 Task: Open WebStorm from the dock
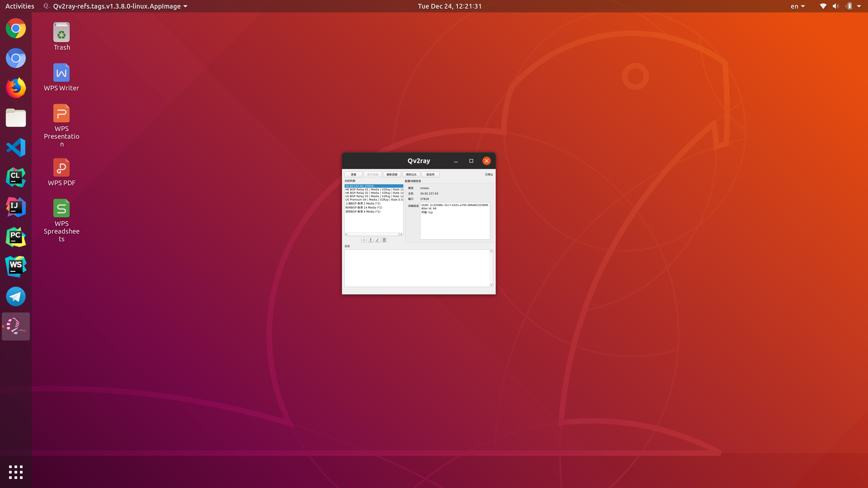pos(16,267)
